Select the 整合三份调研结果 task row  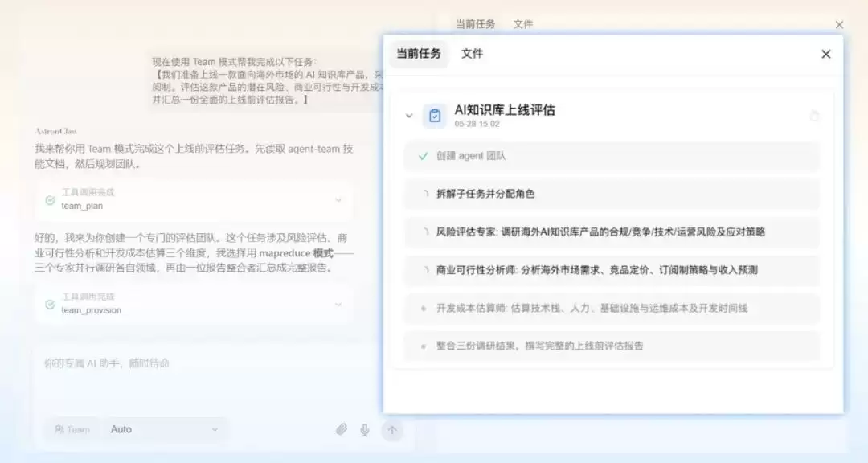pos(612,346)
